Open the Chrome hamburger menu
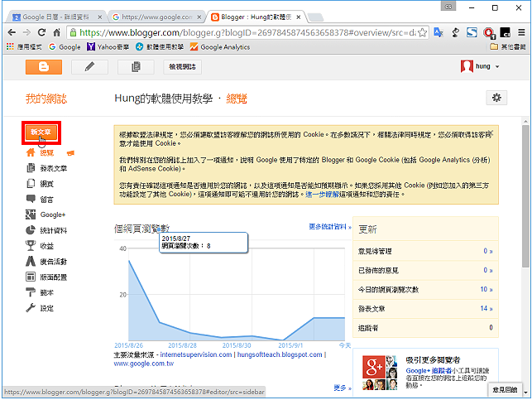Screen dimensions: 532x400 click(521, 32)
